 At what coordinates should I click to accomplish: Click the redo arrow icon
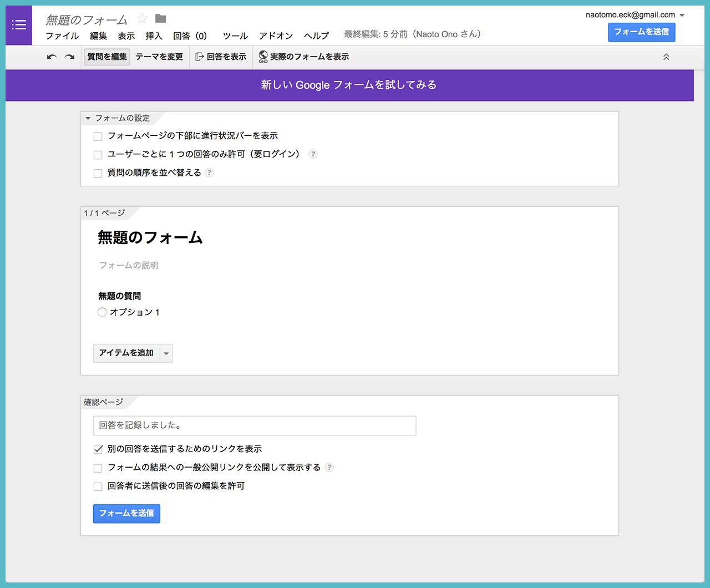[69, 57]
